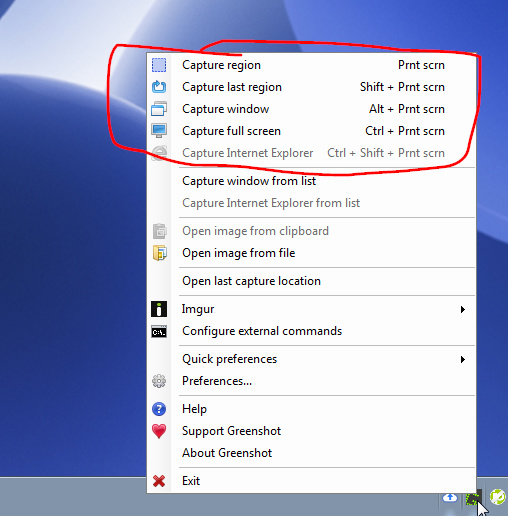Choose Capture full screen
This screenshot has width=508, height=516.
pos(311,131)
